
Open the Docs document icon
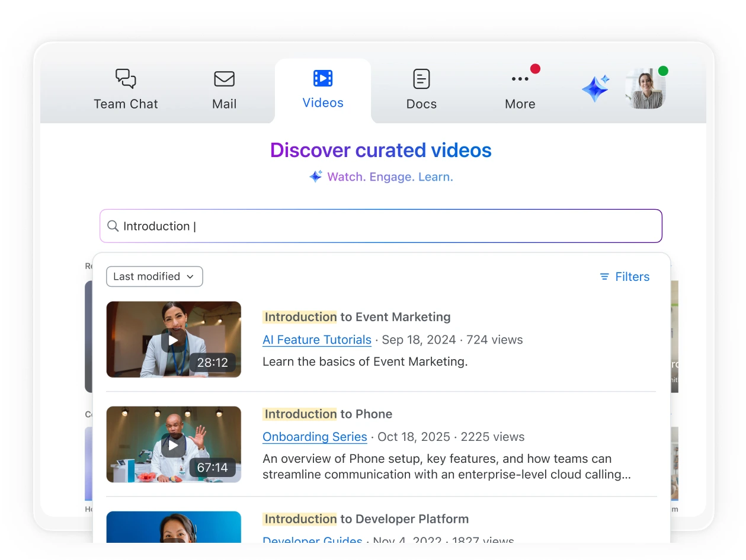point(421,79)
